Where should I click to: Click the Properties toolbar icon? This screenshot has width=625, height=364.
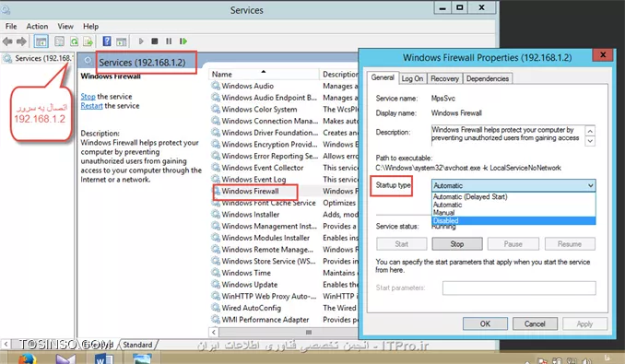[59, 41]
